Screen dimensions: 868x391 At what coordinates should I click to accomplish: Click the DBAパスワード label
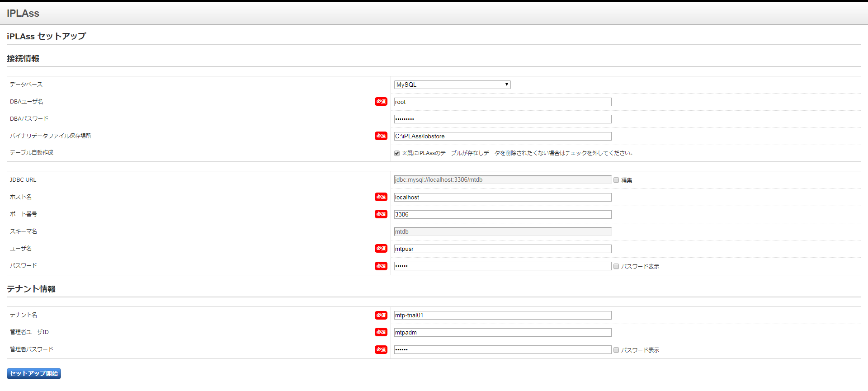click(29, 119)
